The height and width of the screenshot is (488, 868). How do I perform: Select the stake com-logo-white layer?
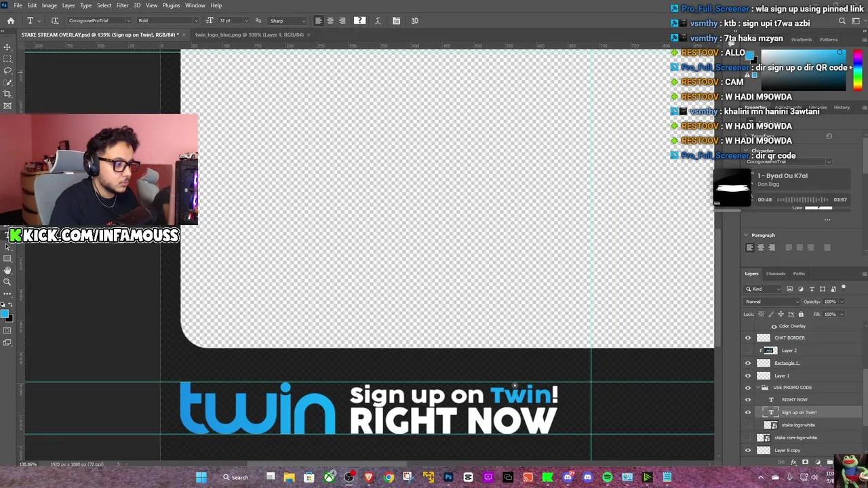[x=797, y=438]
